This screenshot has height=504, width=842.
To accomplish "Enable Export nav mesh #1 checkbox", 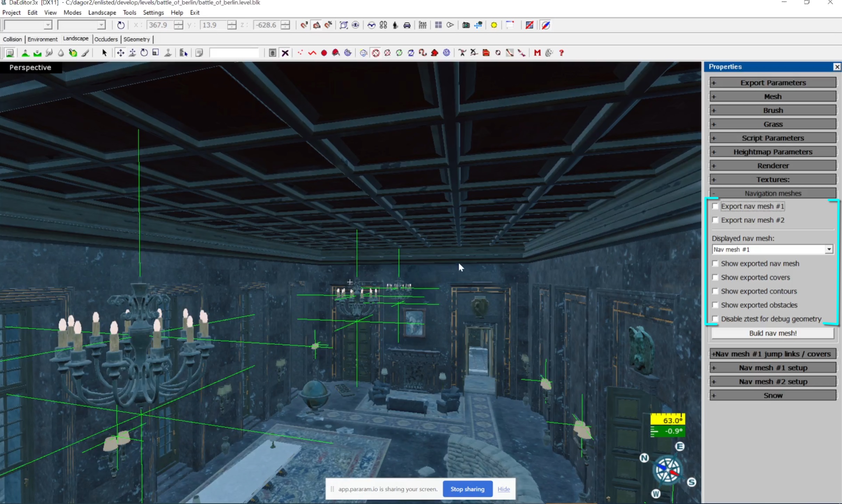I will (715, 206).
